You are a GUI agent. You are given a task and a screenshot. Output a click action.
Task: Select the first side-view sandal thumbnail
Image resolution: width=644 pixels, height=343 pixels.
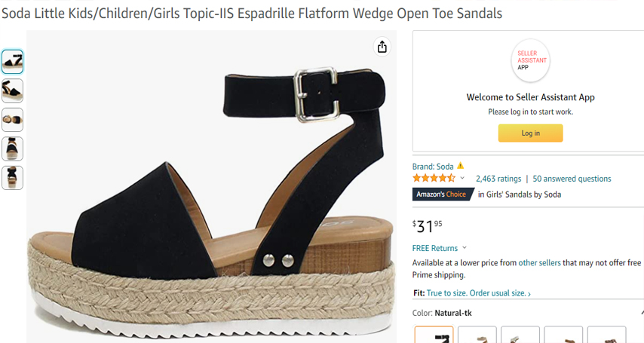click(x=12, y=61)
